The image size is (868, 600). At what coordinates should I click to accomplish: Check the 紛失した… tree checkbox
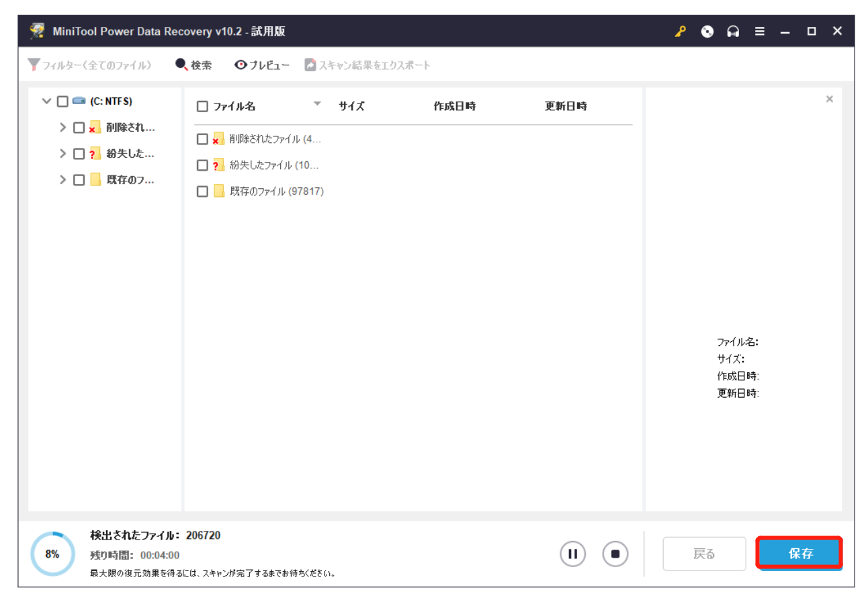[79, 154]
